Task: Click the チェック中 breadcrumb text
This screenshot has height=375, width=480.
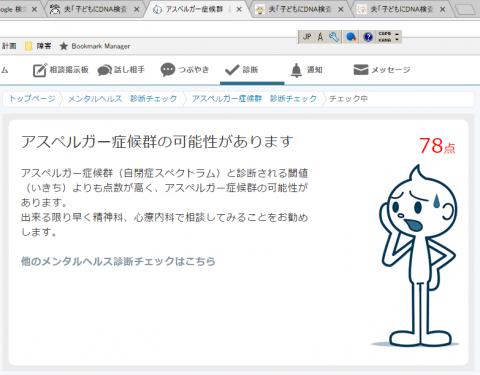Action: pyautogui.click(x=348, y=99)
